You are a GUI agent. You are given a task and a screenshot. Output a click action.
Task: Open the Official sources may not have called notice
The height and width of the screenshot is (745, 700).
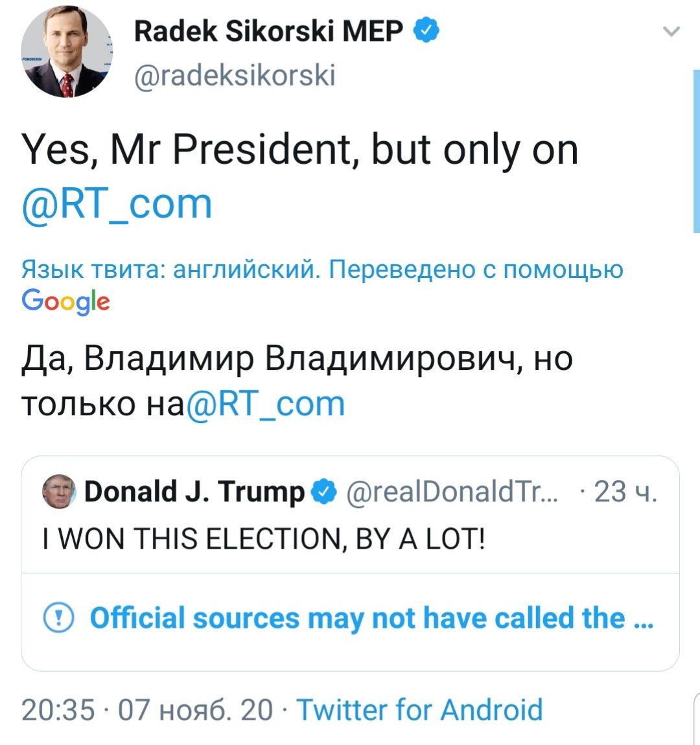point(371,618)
